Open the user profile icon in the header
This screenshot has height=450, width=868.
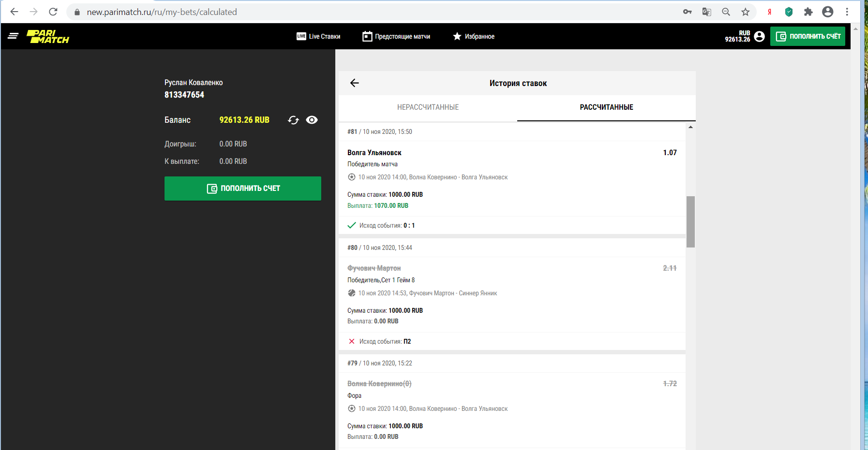[760, 36]
